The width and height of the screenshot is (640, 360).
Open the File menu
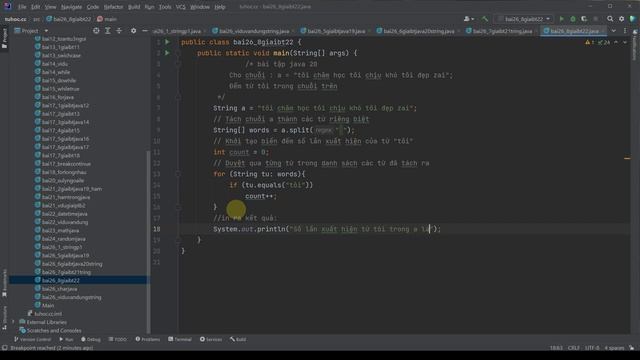(22, 7)
